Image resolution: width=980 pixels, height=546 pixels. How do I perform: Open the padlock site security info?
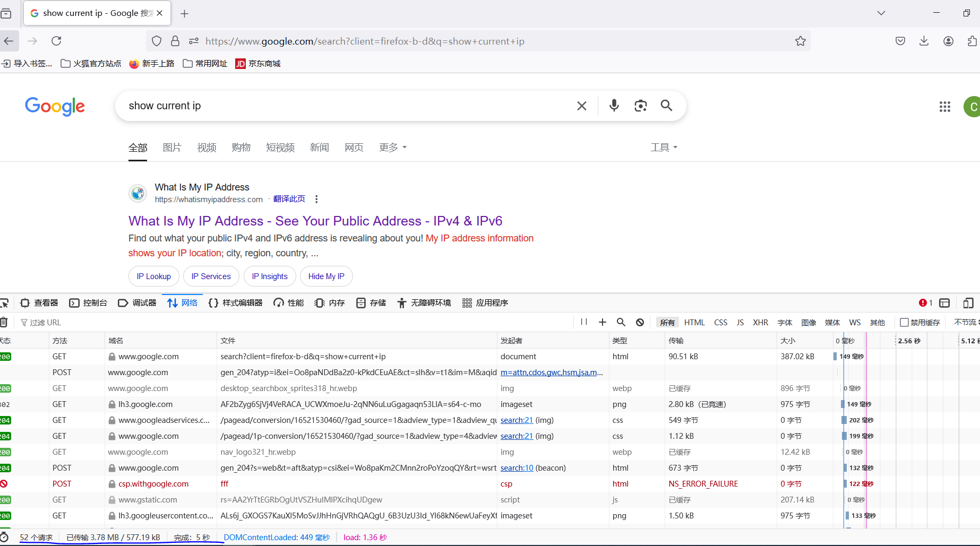pos(175,41)
